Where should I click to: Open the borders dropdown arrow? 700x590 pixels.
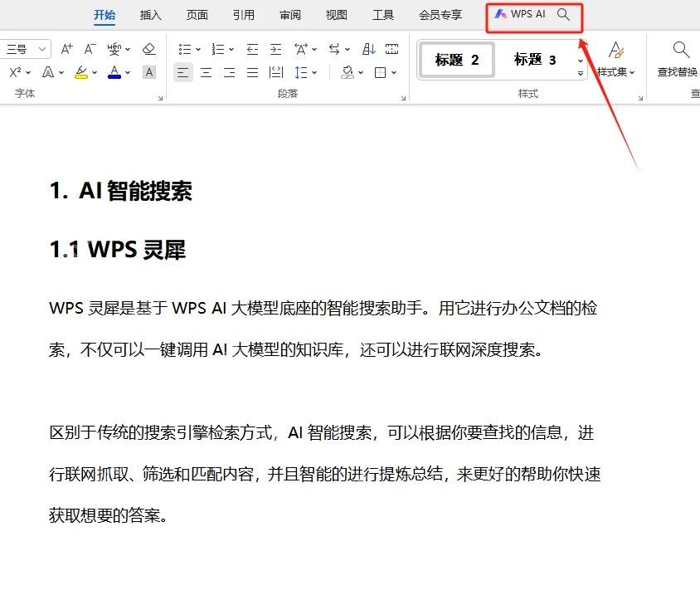pyautogui.click(x=394, y=72)
